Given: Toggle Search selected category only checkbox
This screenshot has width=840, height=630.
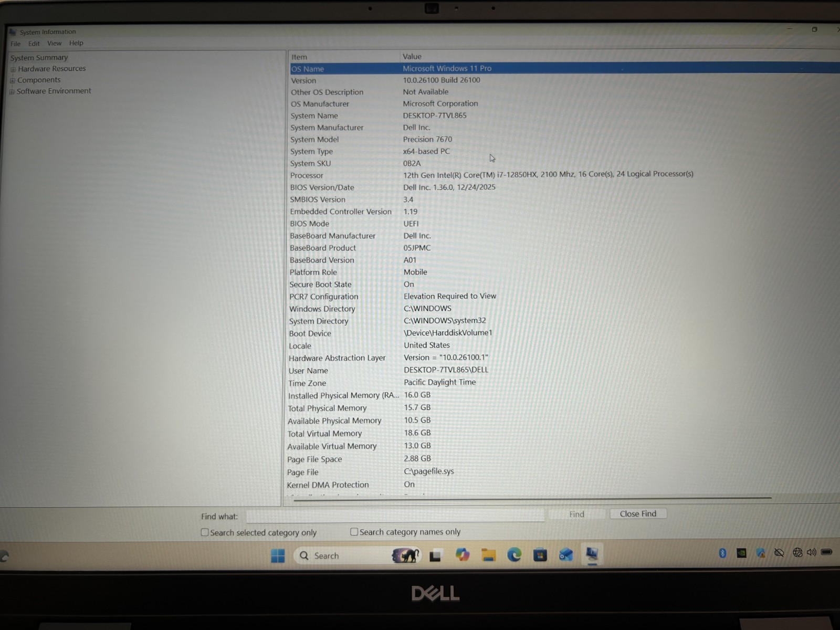Looking at the screenshot, I should [x=205, y=532].
